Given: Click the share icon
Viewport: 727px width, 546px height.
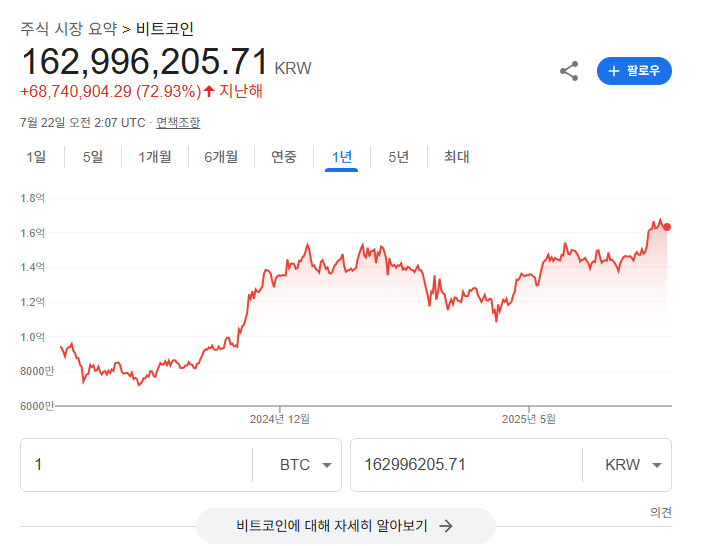Looking at the screenshot, I should [x=569, y=71].
